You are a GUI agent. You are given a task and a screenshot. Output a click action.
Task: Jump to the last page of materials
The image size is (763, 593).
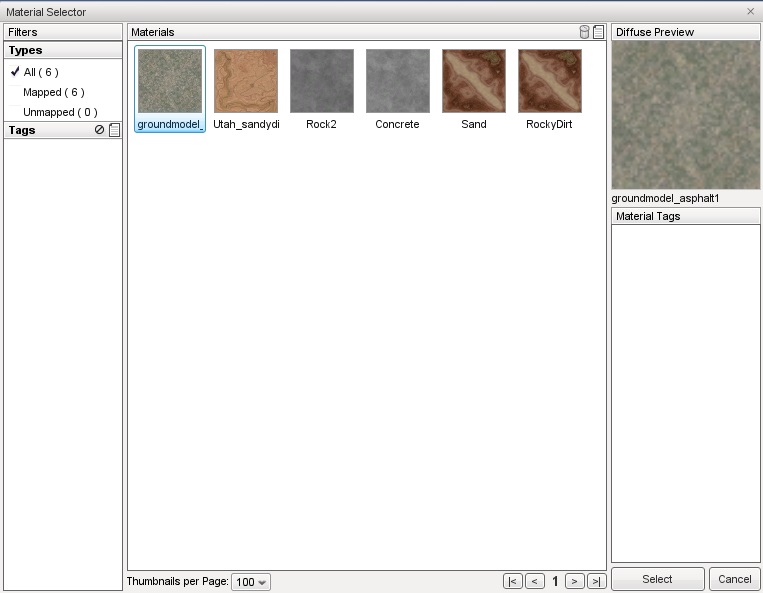point(597,581)
